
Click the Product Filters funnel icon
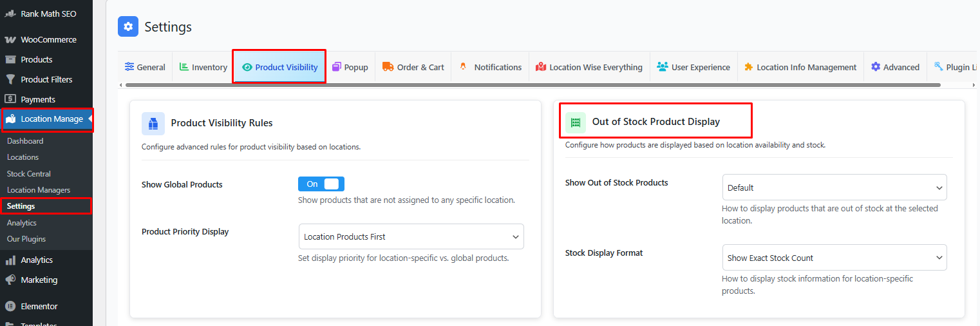tap(10, 79)
